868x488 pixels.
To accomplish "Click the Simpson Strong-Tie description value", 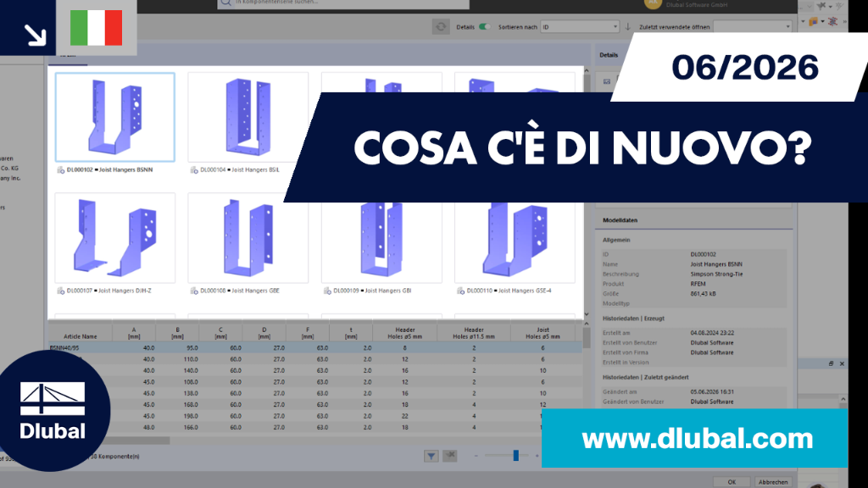I will (x=716, y=274).
